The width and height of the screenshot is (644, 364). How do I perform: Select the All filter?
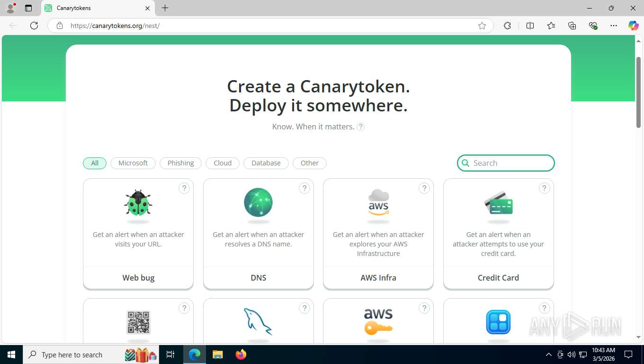pos(95,163)
